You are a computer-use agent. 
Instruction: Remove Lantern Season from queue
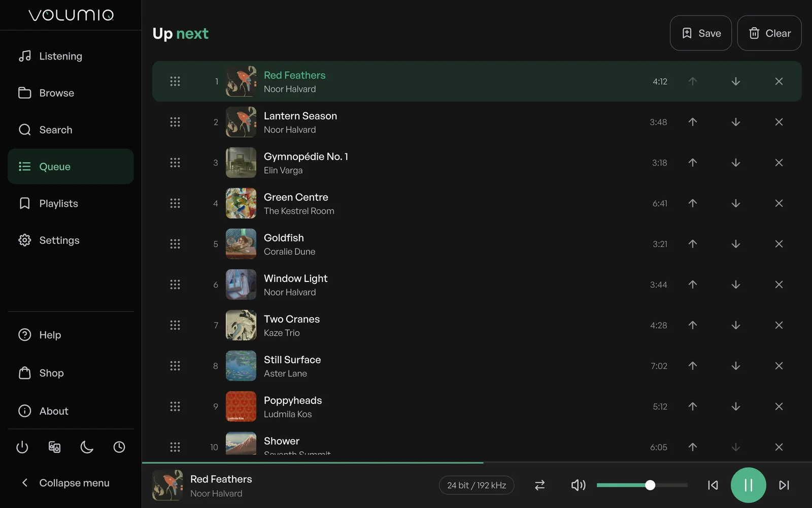[x=779, y=122]
